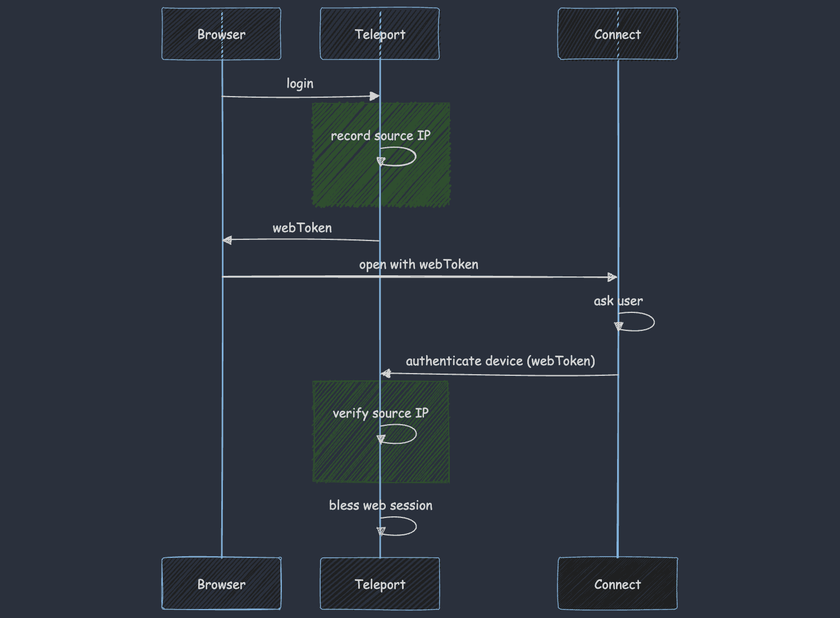Click the 'ask user' label

coord(618,301)
